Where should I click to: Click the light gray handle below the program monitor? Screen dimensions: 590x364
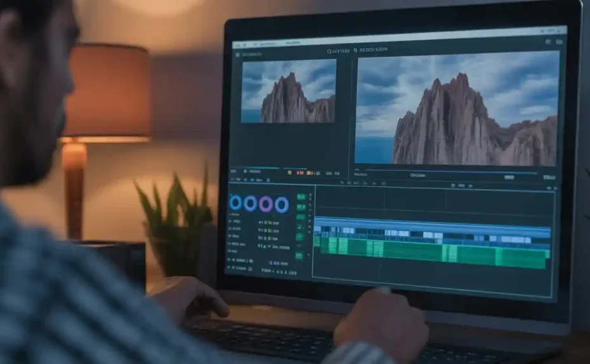coord(509,177)
